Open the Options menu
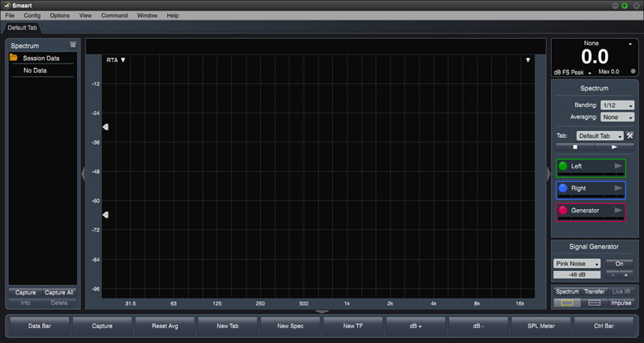Image resolution: width=644 pixels, height=343 pixels. [x=60, y=15]
